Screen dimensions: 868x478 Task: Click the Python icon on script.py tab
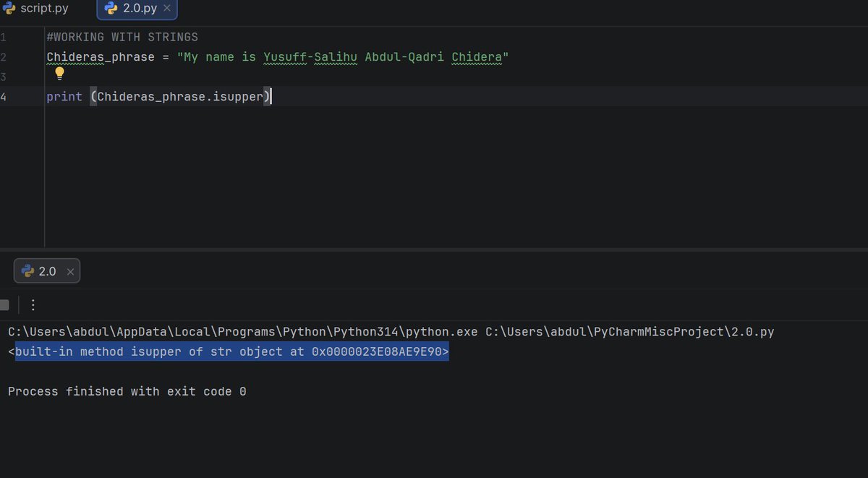tap(9, 8)
